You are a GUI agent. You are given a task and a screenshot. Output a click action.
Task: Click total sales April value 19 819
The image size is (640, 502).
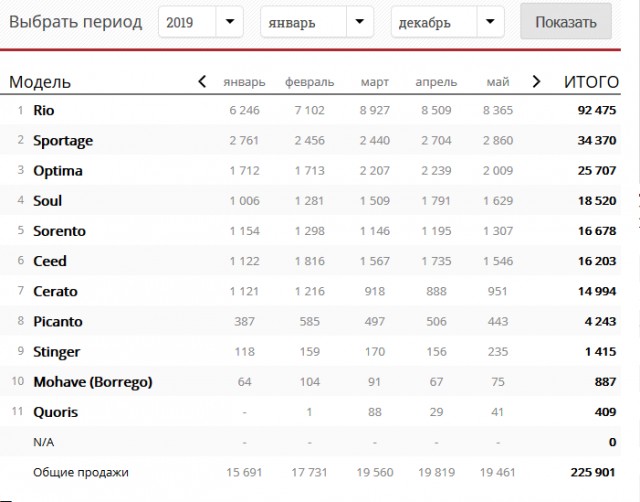pos(436,473)
